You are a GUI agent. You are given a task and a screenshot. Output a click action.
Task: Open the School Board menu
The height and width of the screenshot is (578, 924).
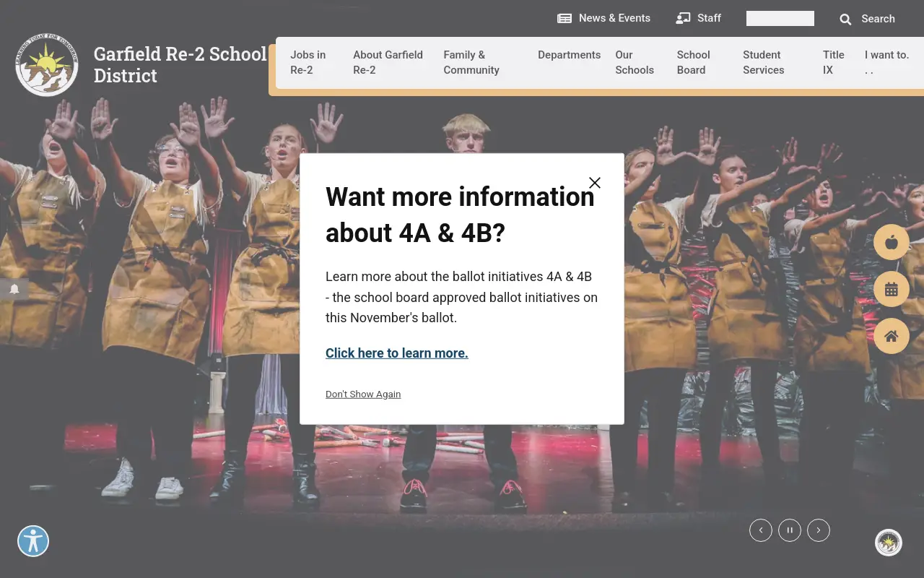[694, 62]
